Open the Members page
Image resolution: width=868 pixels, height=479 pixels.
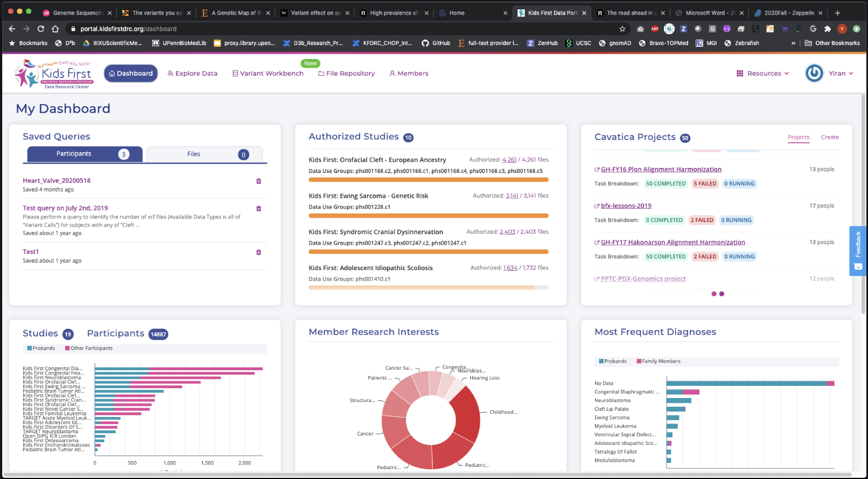pyautogui.click(x=409, y=73)
